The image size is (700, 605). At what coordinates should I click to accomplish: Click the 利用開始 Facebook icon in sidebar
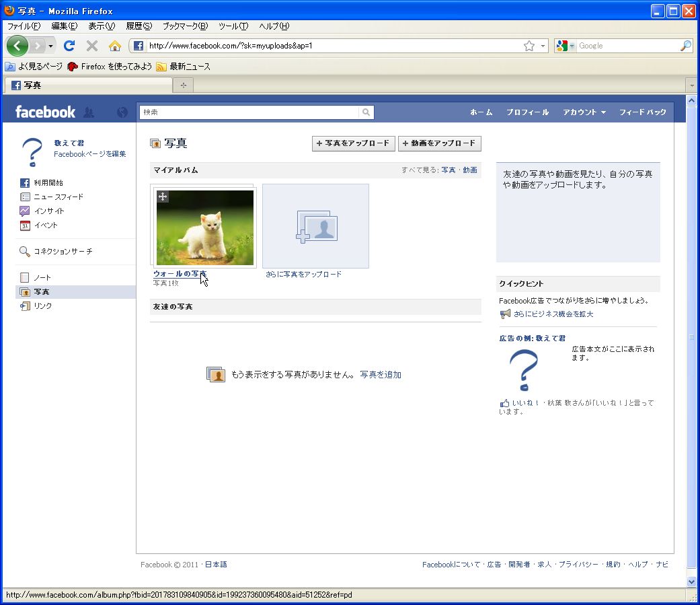25,183
